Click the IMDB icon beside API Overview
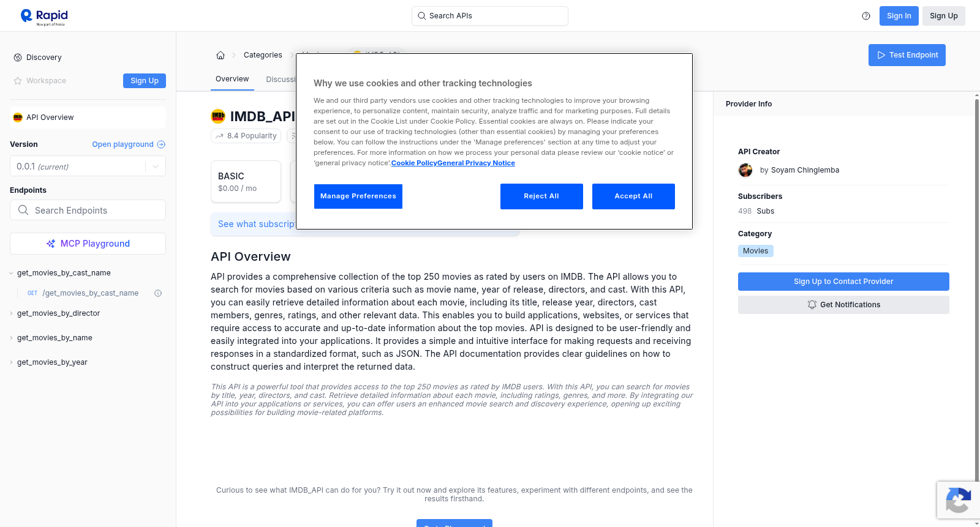The width and height of the screenshot is (980, 527). 18,118
